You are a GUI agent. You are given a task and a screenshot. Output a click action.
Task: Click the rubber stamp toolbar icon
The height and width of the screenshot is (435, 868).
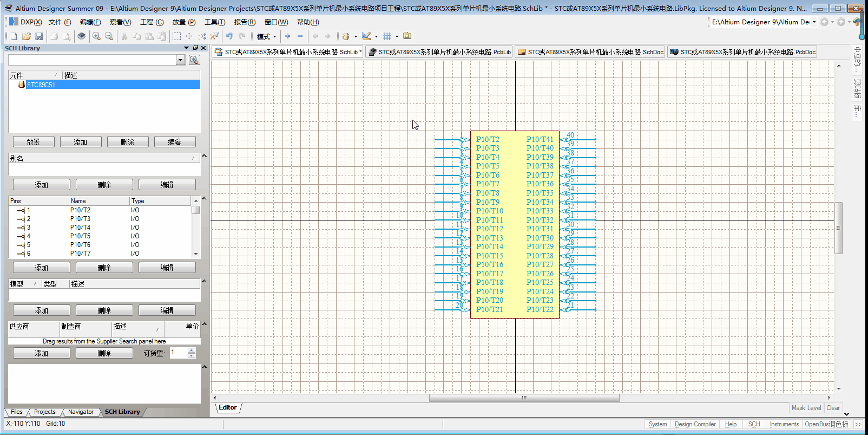coord(162,36)
